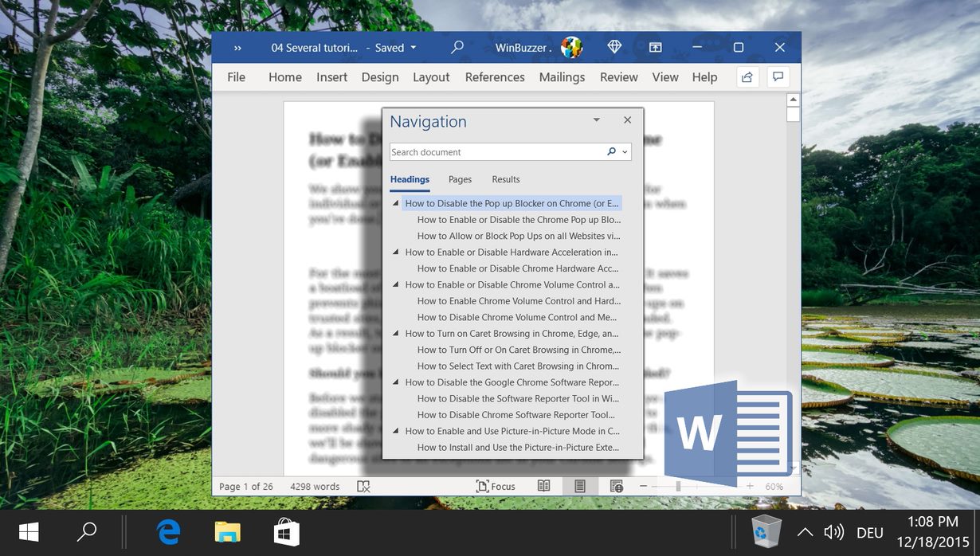980x556 pixels.
Task: Expand the Saved AutoSave dropdown
Action: pos(414,47)
